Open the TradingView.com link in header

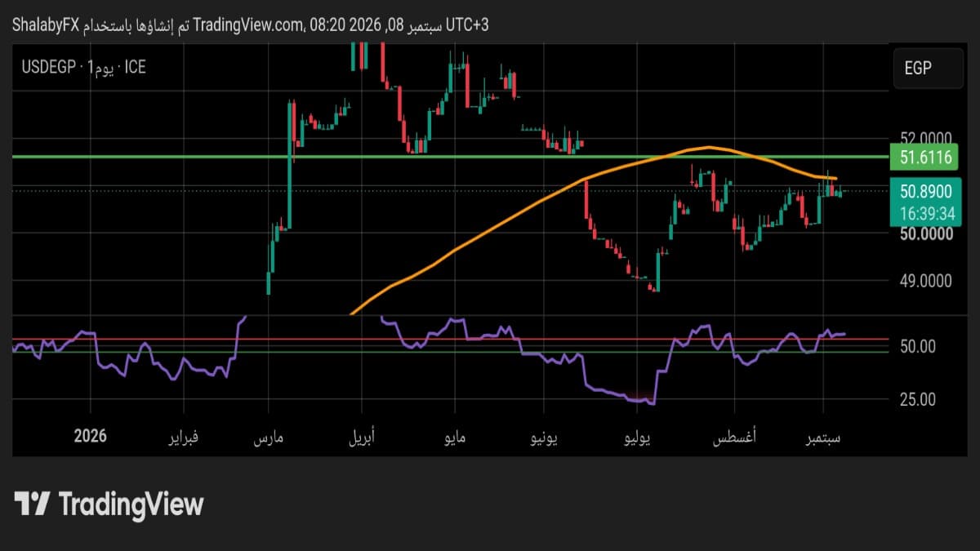(x=250, y=25)
